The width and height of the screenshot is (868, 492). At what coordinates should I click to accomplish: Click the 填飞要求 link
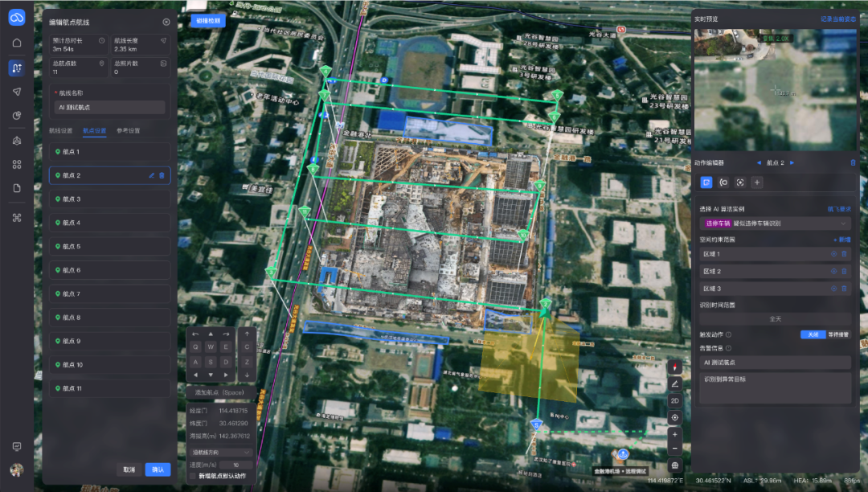point(839,209)
